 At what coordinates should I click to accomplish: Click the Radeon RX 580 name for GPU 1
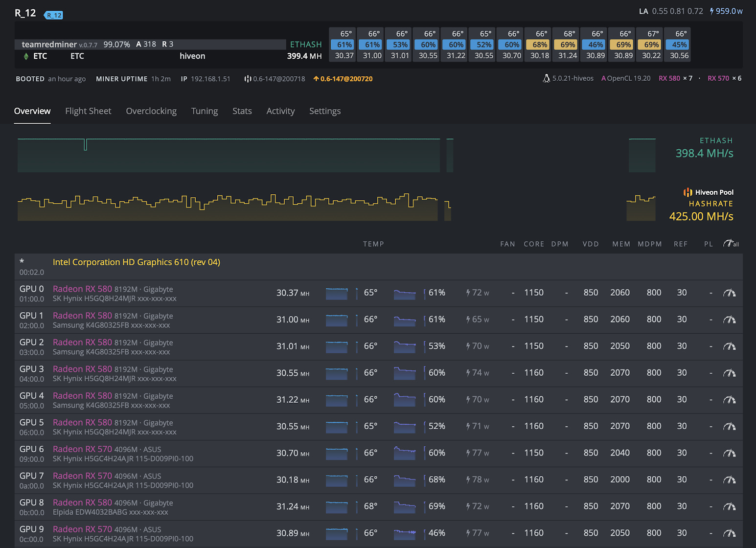pos(82,316)
